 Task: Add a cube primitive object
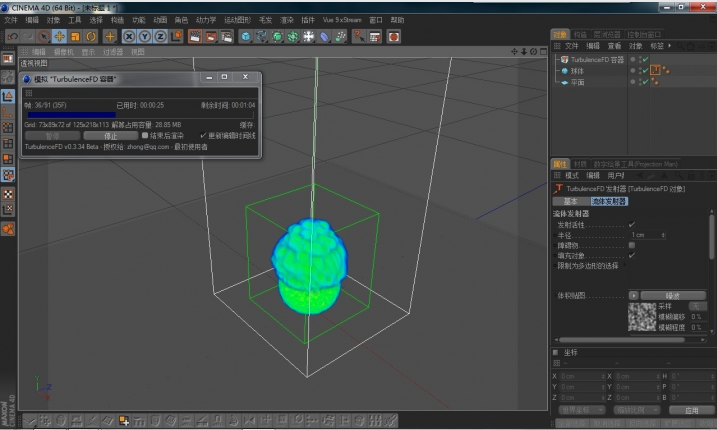pyautogui.click(x=246, y=37)
